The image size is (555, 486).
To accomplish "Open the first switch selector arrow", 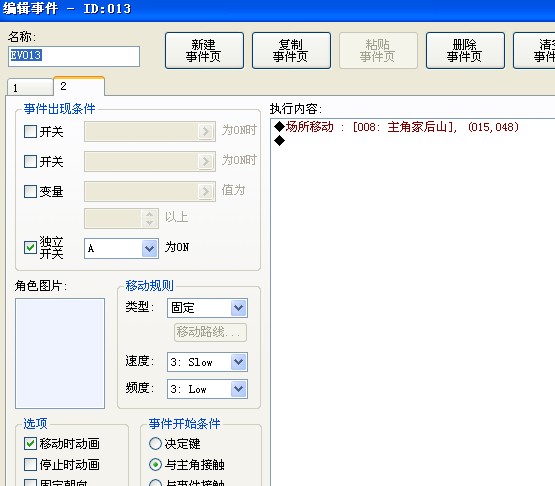I will point(206,132).
